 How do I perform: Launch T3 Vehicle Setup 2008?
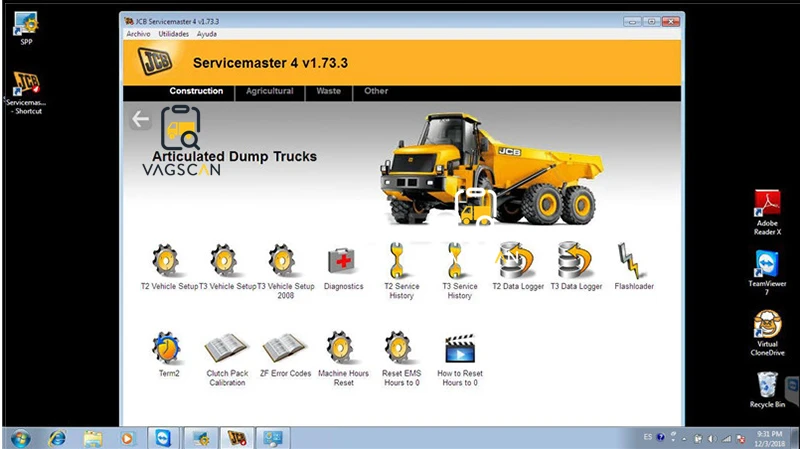click(283, 261)
